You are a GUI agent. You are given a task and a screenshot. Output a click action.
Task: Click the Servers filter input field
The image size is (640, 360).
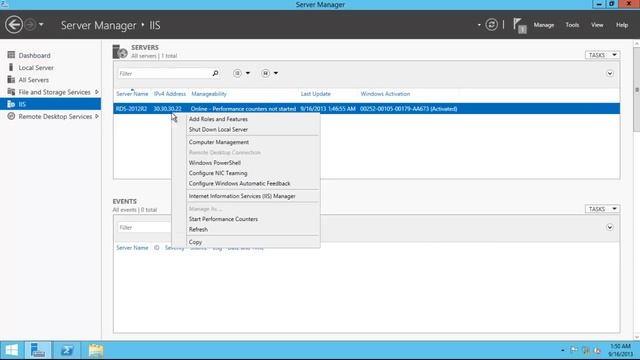pyautogui.click(x=164, y=73)
